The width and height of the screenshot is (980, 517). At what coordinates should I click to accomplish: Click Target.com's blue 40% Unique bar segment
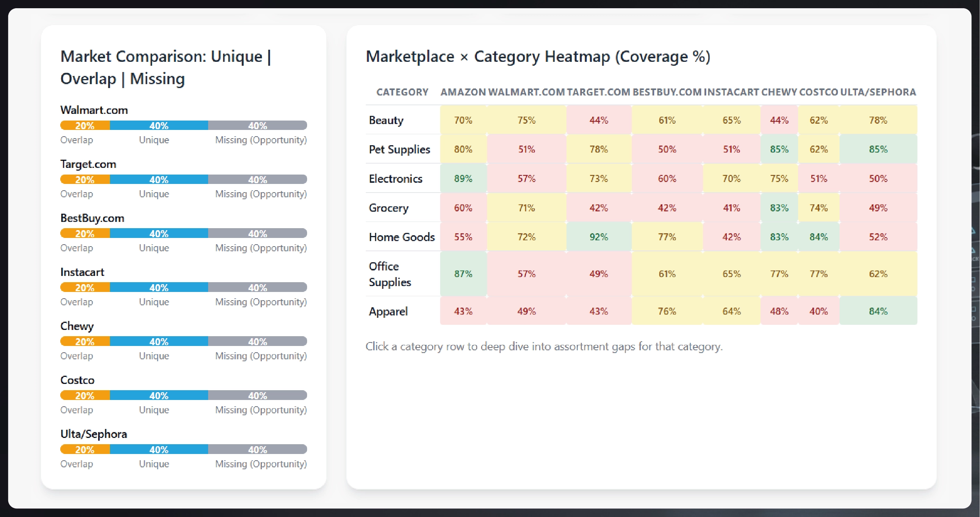click(x=159, y=180)
